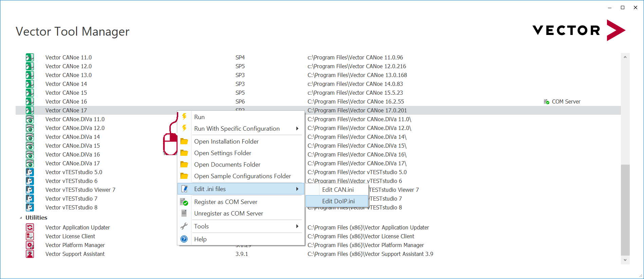Click the scroll down arrow of list
The width and height of the screenshot is (644, 279).
(x=625, y=260)
